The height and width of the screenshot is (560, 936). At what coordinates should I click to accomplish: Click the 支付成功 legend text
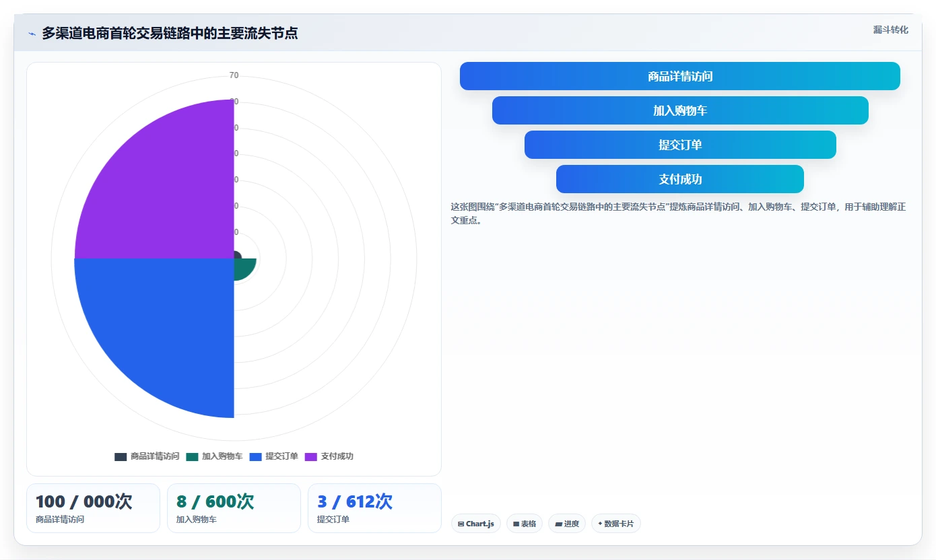pyautogui.click(x=337, y=456)
